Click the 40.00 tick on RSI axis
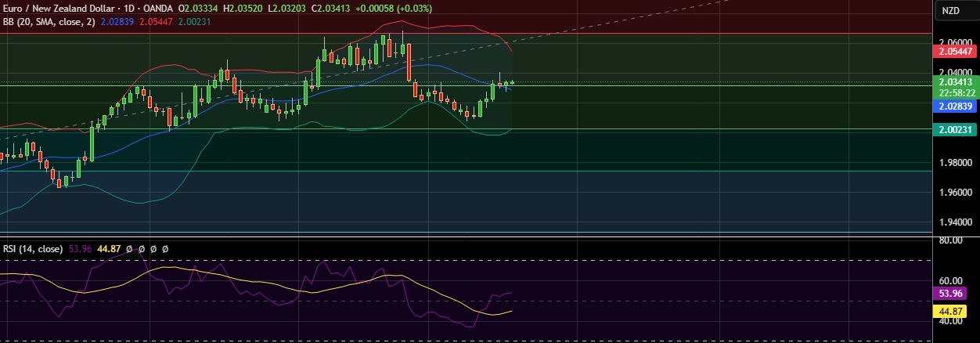 click(x=949, y=321)
